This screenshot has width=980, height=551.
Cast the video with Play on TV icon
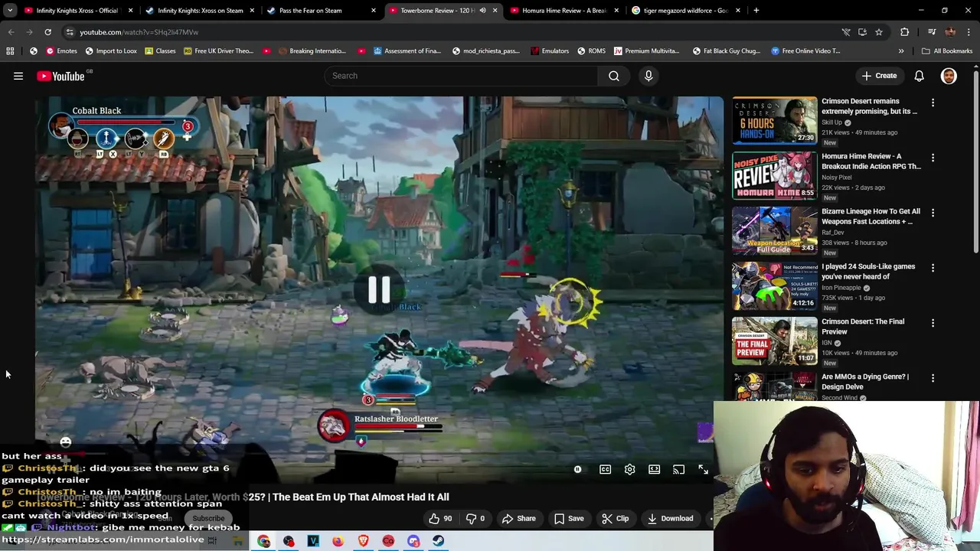(x=678, y=469)
